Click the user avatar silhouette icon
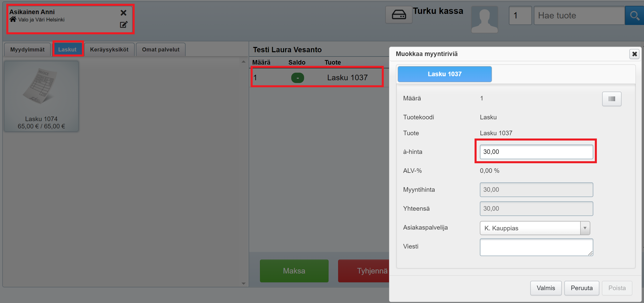This screenshot has height=303, width=644. 484,19
